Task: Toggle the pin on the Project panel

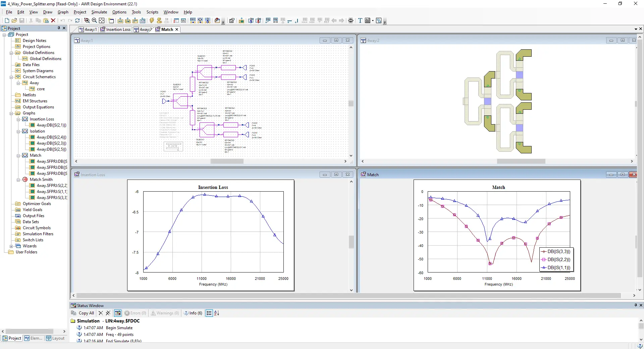Action: click(x=59, y=28)
